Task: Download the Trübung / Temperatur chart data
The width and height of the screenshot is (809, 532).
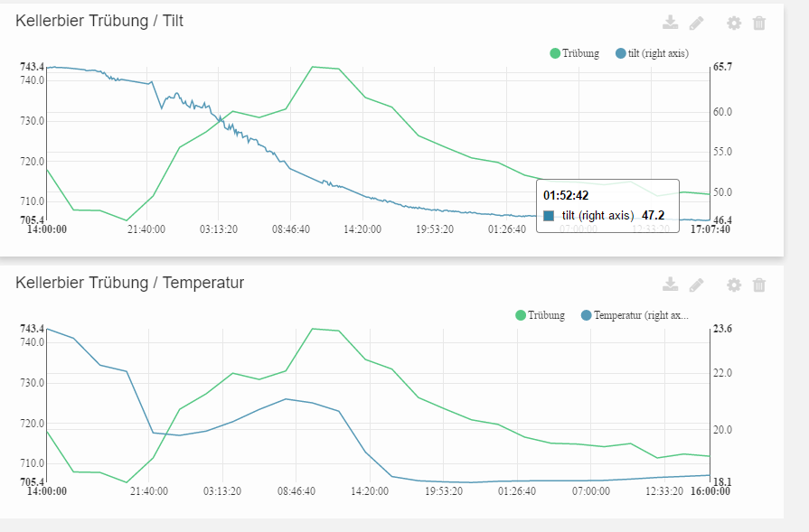Action: (x=670, y=285)
